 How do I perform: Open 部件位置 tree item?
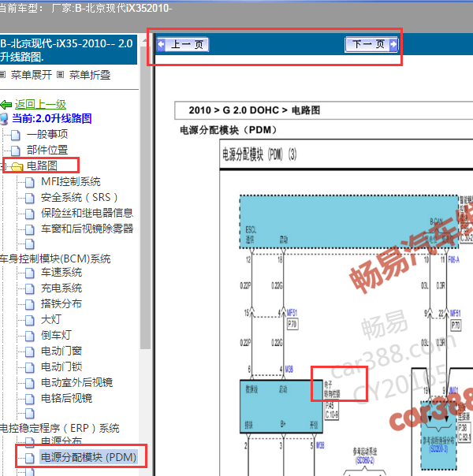(47, 150)
